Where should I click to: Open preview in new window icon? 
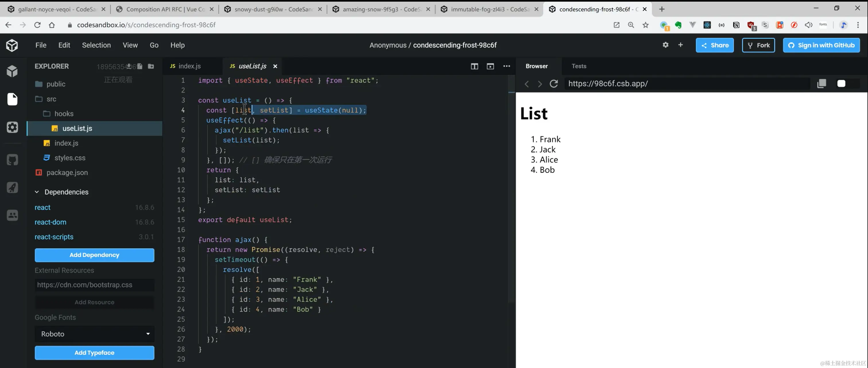821,83
